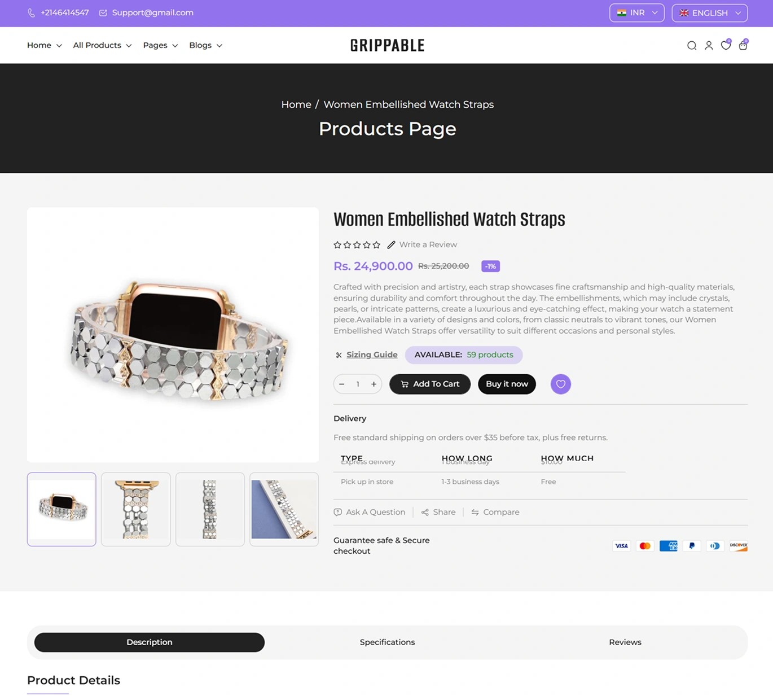Click the pencil Write a Review icon

pos(391,244)
